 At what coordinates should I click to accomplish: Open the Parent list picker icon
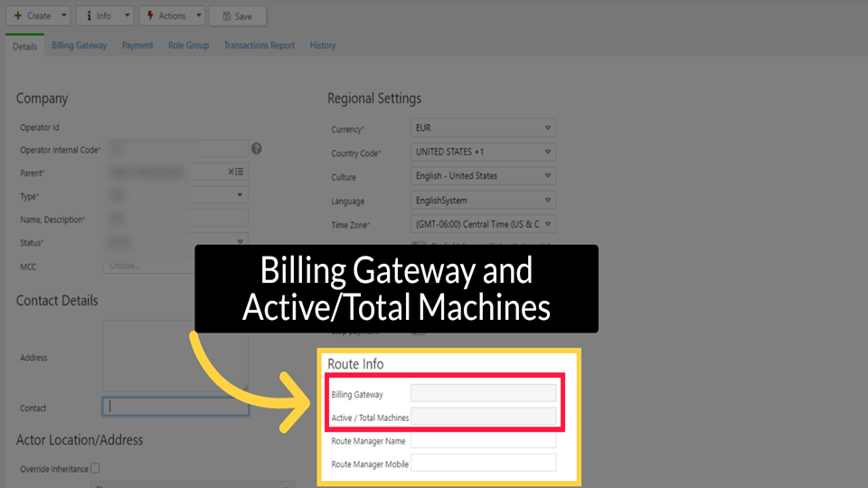(x=240, y=172)
